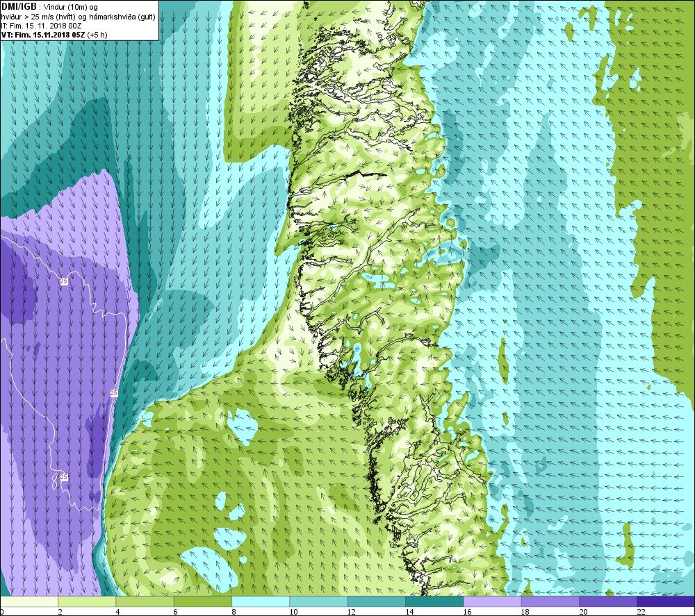Click the legend value label 4

click(118, 612)
